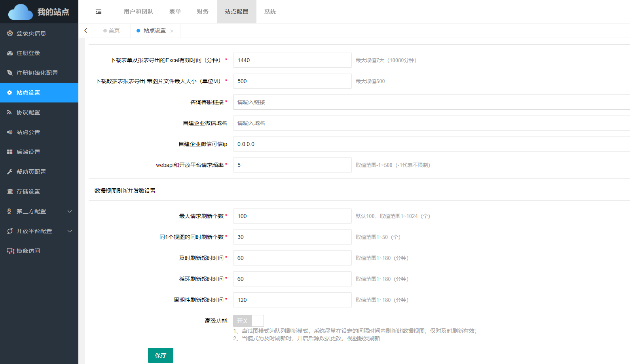
Task: Open 站点公告 announcement page
Action: (x=28, y=132)
